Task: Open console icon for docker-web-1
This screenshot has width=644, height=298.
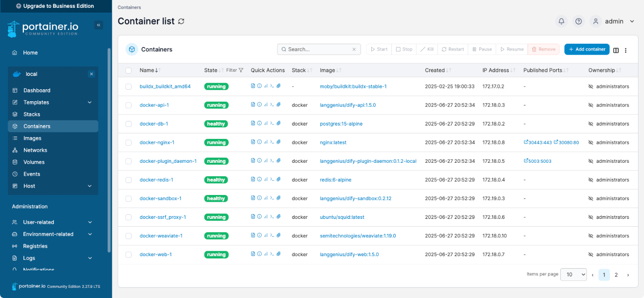Action: pos(272,254)
